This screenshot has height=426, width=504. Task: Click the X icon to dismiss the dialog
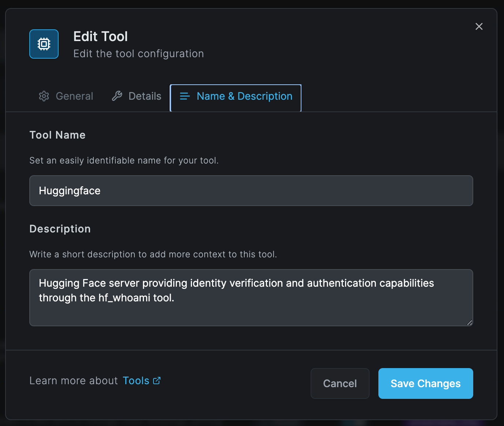[479, 26]
